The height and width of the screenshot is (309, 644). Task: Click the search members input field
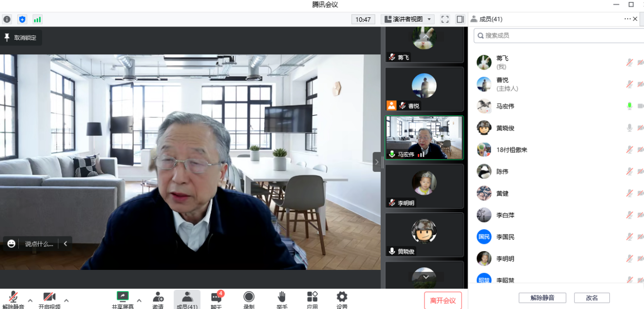click(559, 36)
